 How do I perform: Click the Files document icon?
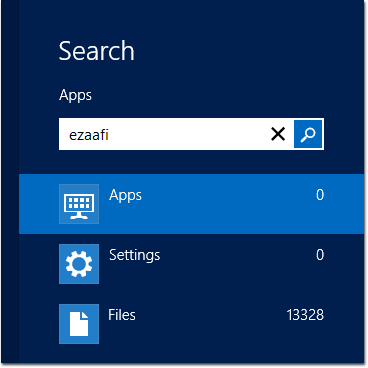79,324
